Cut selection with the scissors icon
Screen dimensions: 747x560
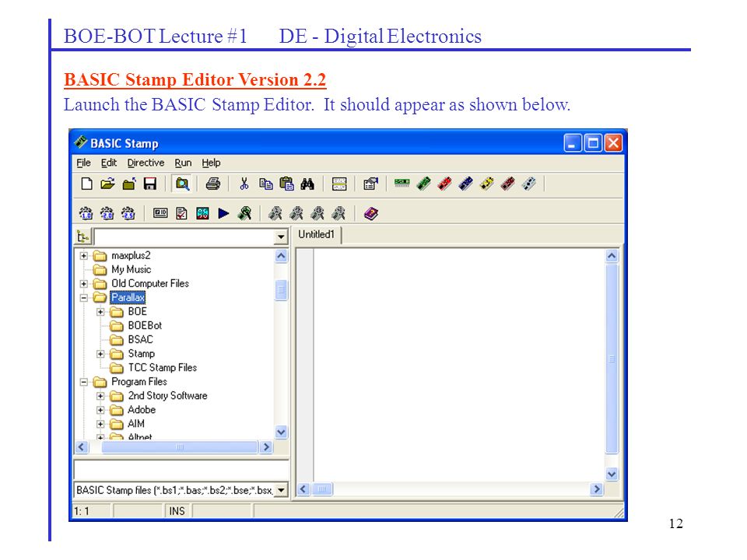coord(244,184)
